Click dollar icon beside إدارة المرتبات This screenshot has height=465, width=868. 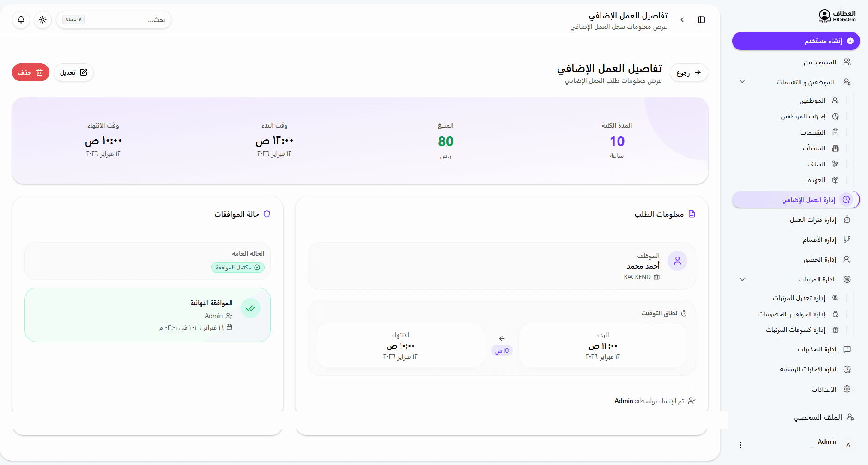coord(847,280)
